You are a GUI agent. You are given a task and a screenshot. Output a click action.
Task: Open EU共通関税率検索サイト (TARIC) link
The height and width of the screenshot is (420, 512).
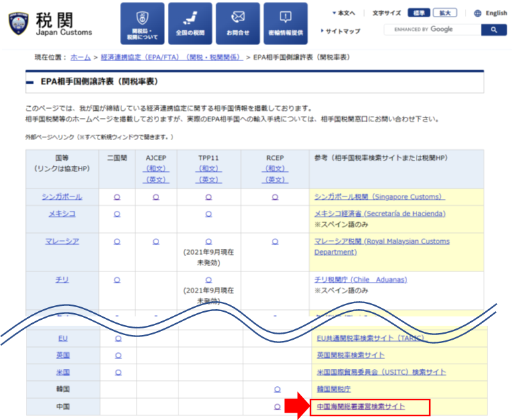371,338
